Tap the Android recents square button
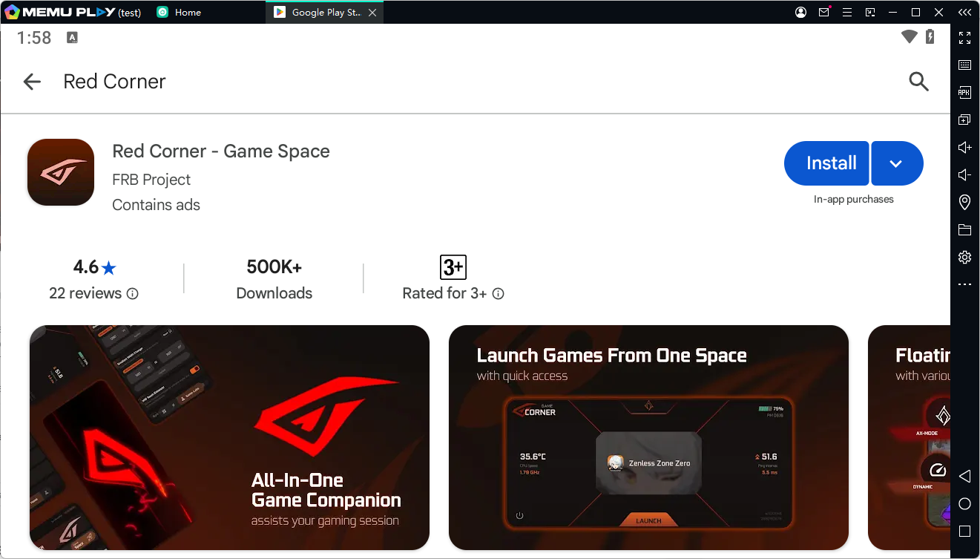The width and height of the screenshot is (980, 559). pos(964,532)
